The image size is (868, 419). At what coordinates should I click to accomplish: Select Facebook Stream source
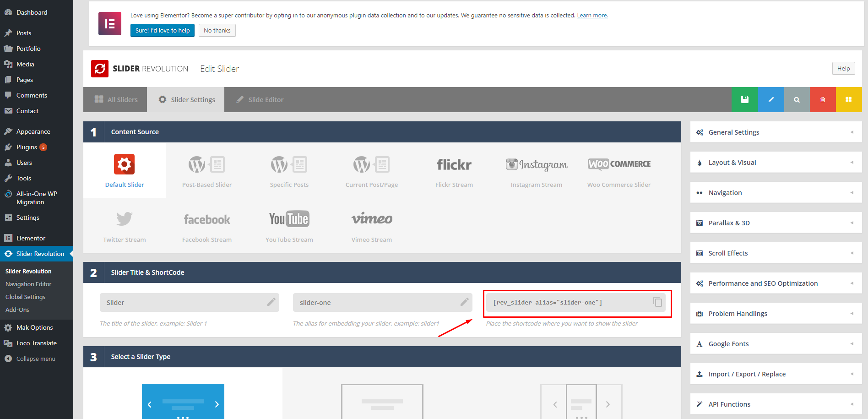point(207,225)
